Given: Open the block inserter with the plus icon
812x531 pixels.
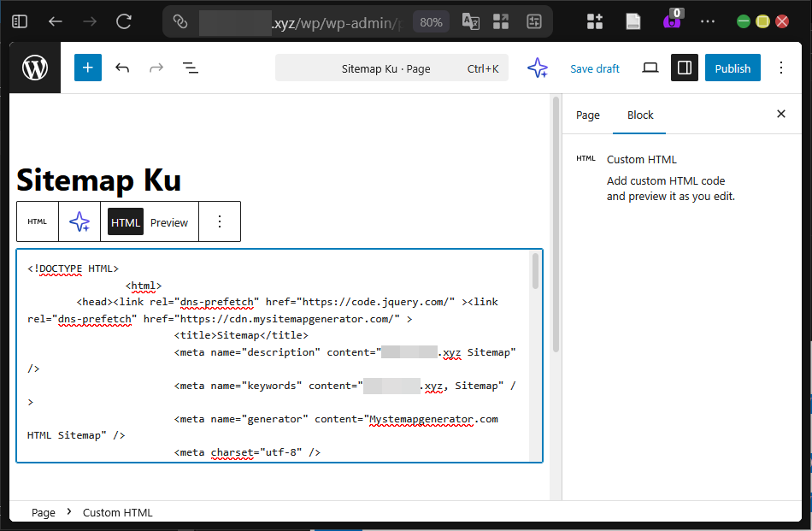Looking at the screenshot, I should click(87, 68).
